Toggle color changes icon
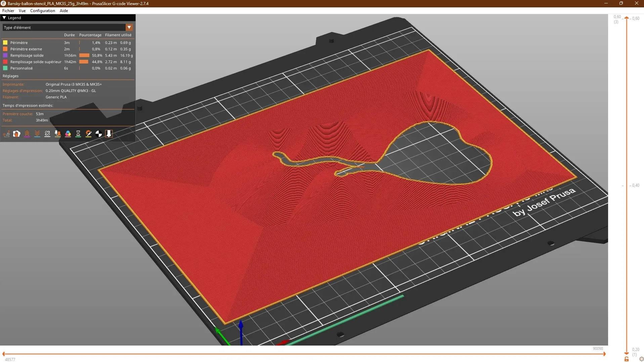Viewport: 644px width, 362px height. pos(68,134)
